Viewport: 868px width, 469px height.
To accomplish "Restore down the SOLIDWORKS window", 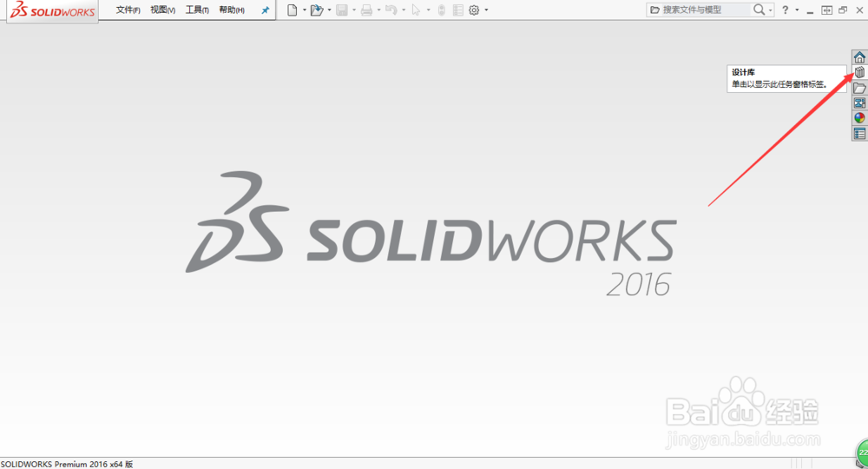I will tap(843, 10).
